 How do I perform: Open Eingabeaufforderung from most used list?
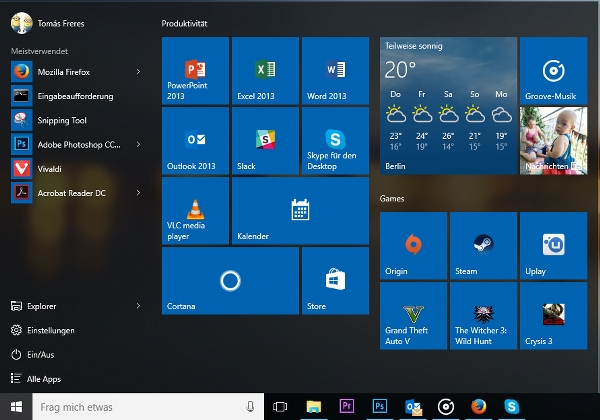click(77, 96)
